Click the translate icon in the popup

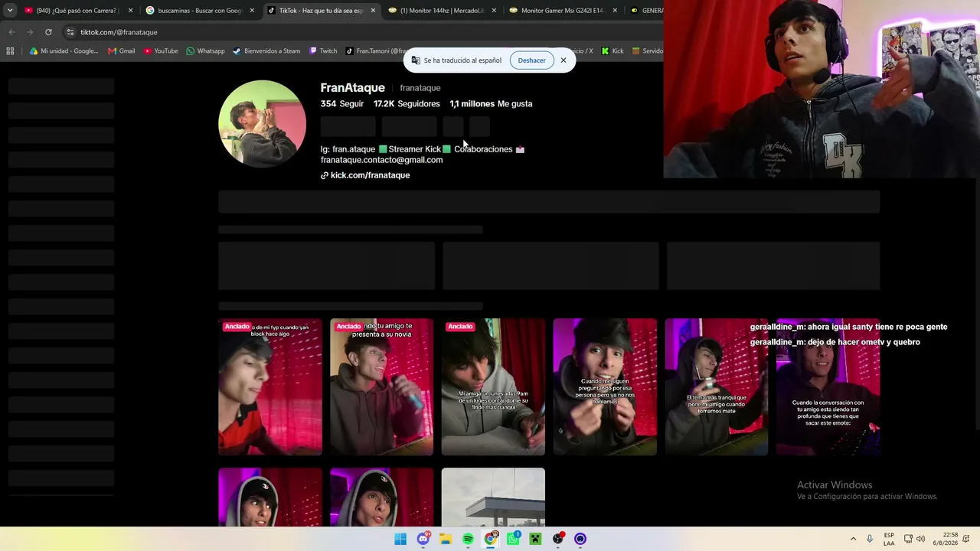click(416, 60)
